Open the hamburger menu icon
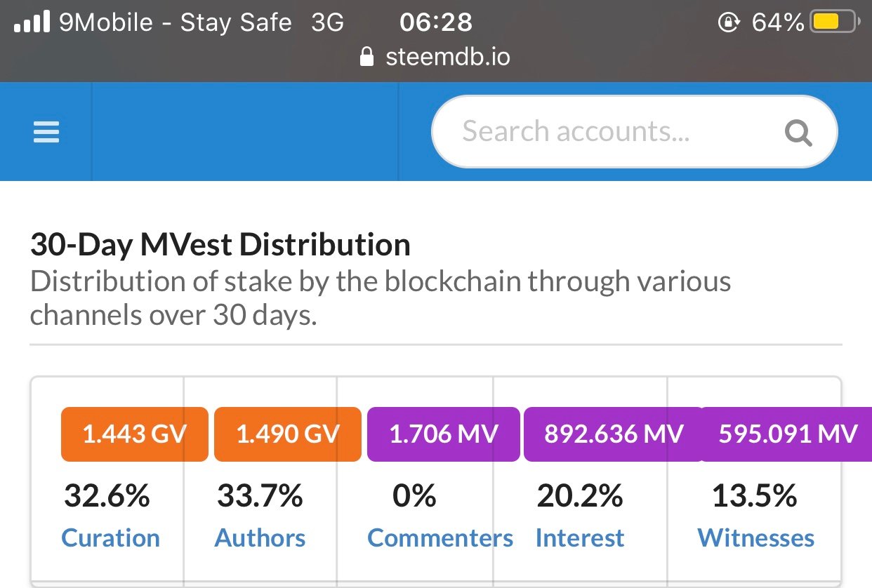 pyautogui.click(x=46, y=132)
